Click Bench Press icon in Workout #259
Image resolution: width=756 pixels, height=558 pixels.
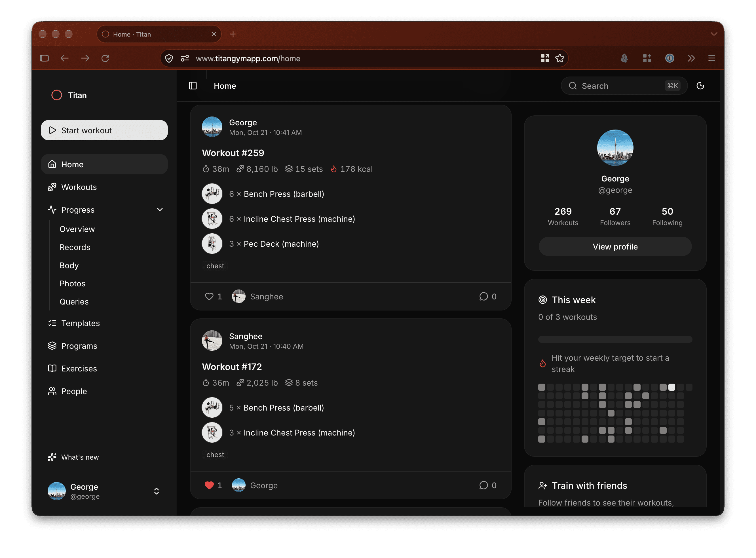[212, 194]
